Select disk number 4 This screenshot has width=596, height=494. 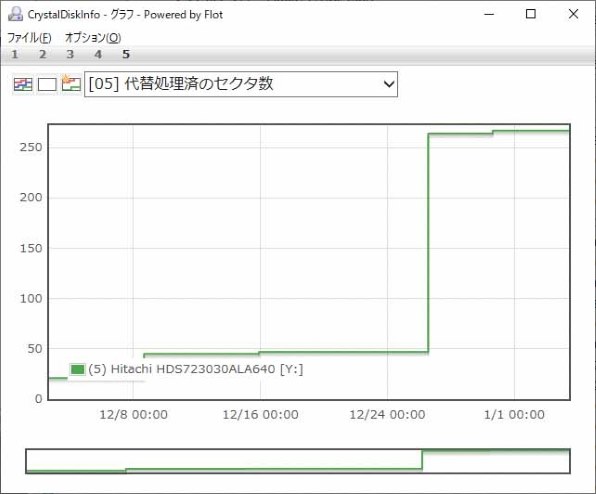click(x=98, y=54)
